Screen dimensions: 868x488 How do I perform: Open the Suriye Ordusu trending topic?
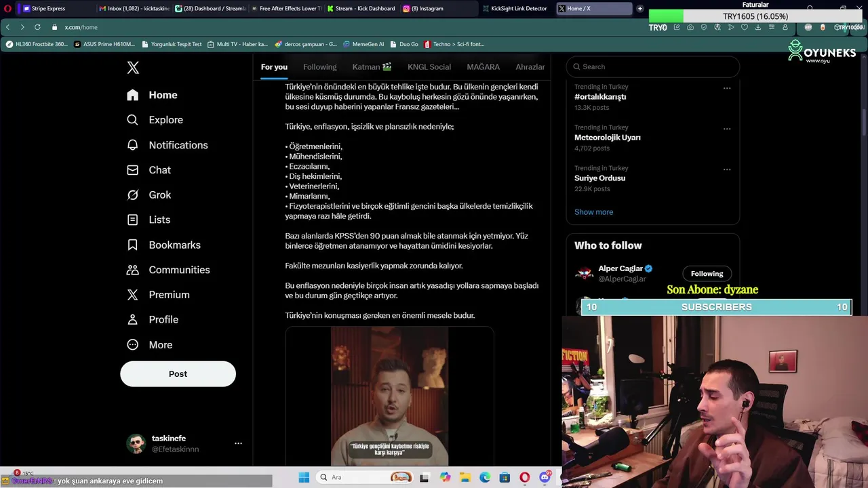click(x=599, y=178)
